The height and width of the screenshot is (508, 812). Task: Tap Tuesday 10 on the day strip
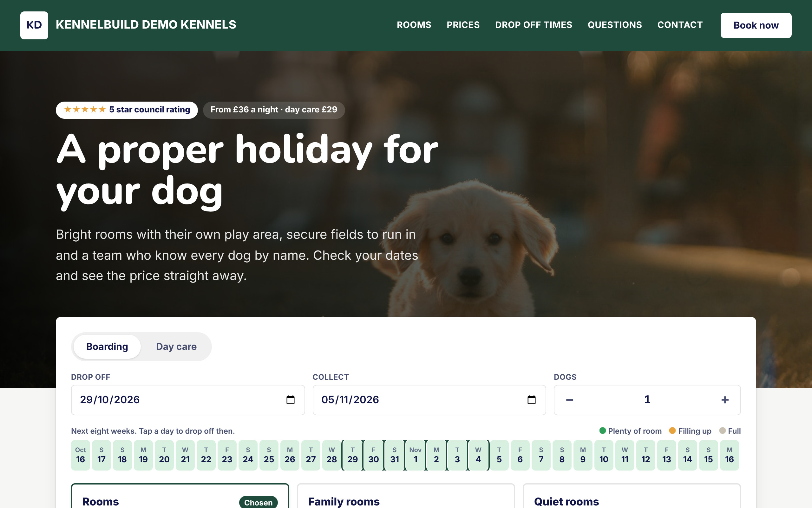pos(604,455)
